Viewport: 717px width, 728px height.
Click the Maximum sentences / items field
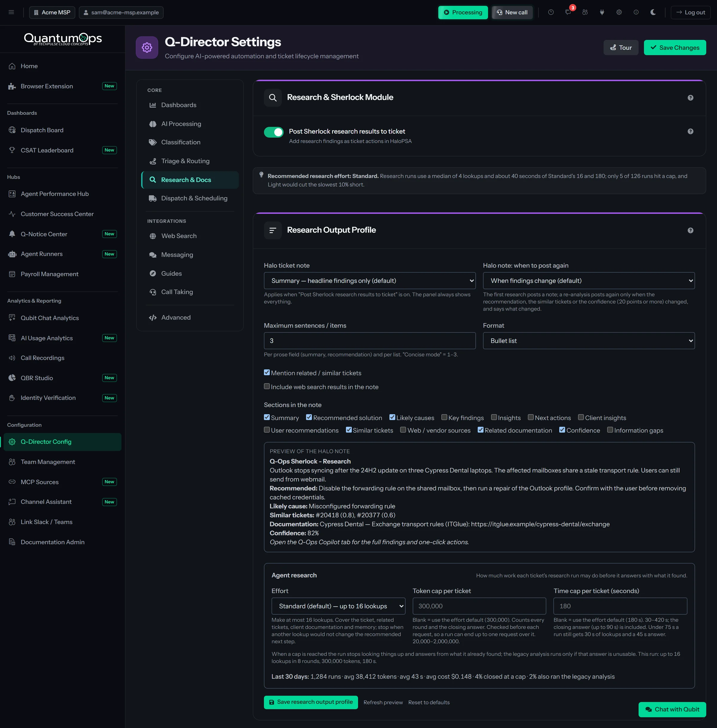[370, 340]
